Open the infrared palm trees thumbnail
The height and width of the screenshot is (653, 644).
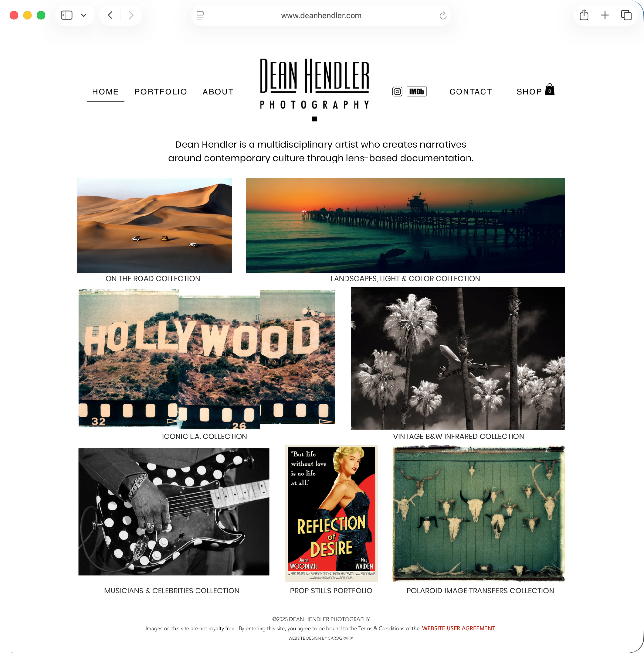click(458, 359)
